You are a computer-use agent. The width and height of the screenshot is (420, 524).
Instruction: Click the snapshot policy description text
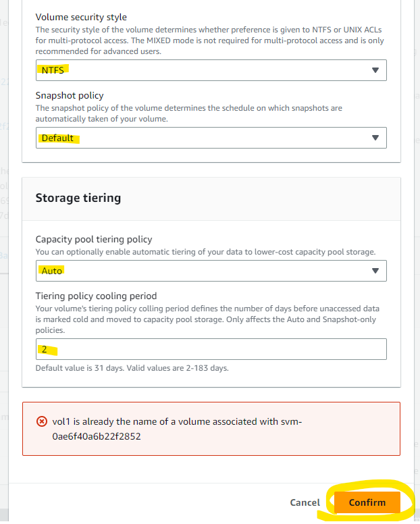pyautogui.click(x=189, y=113)
